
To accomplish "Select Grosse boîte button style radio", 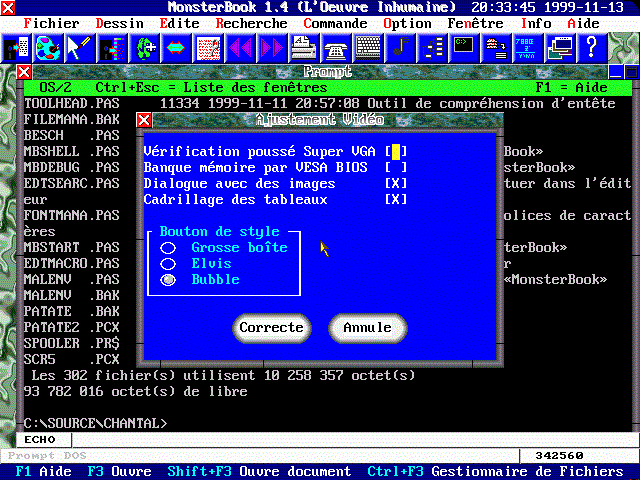I will tap(168, 248).
